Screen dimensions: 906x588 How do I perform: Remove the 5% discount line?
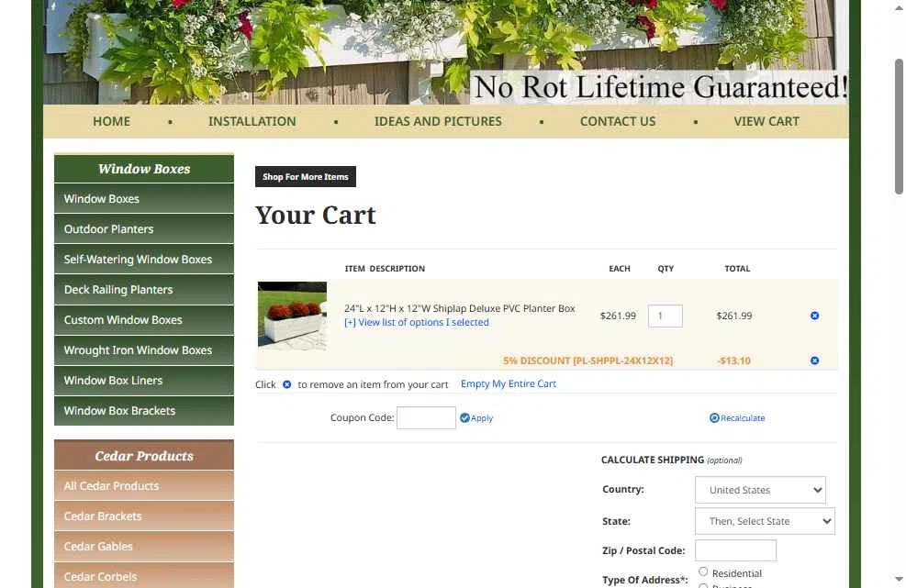tap(814, 361)
